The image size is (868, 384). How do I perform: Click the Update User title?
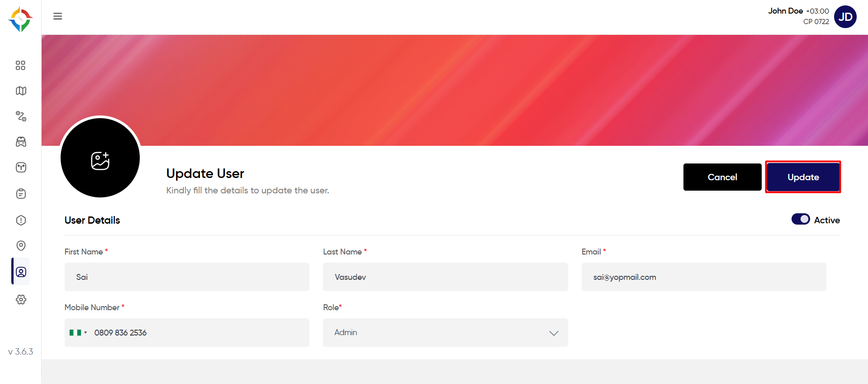coord(205,173)
